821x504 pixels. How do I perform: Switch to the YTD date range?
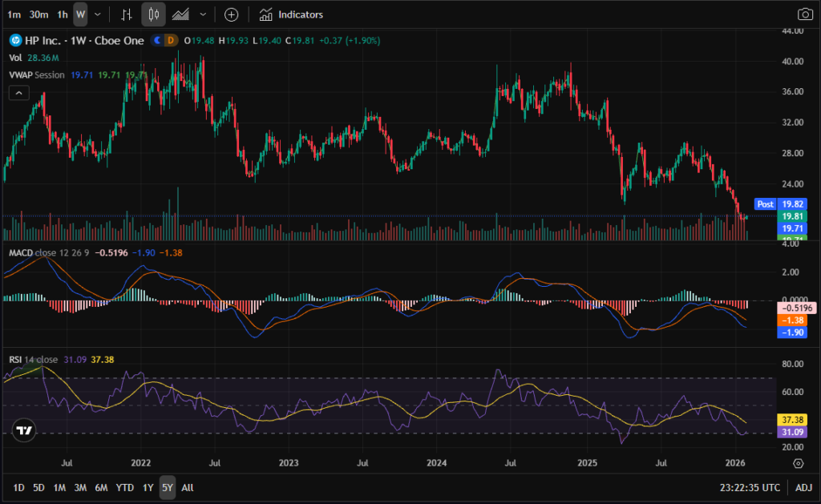click(124, 487)
